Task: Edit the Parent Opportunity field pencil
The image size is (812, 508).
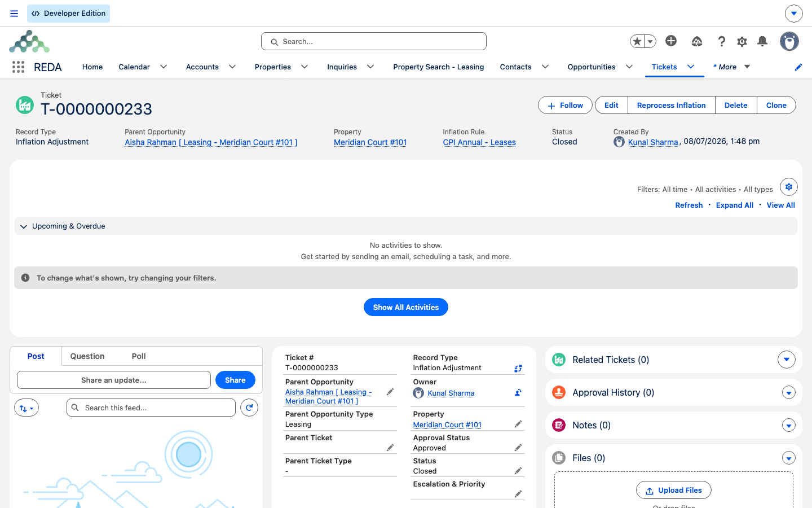Action: pos(390,392)
